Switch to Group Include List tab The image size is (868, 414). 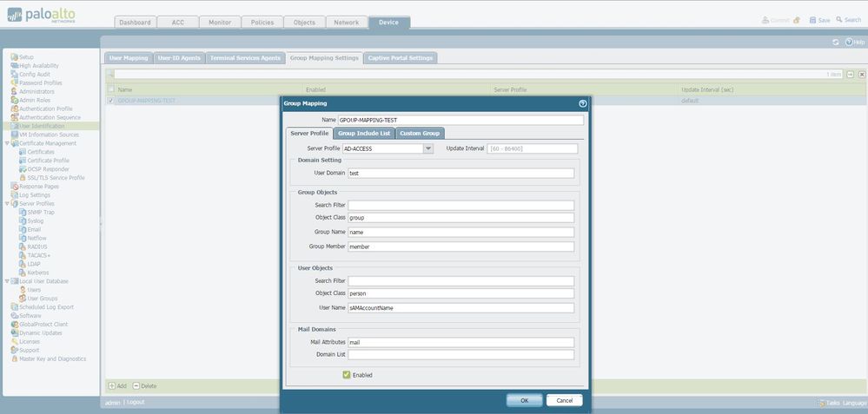point(364,133)
